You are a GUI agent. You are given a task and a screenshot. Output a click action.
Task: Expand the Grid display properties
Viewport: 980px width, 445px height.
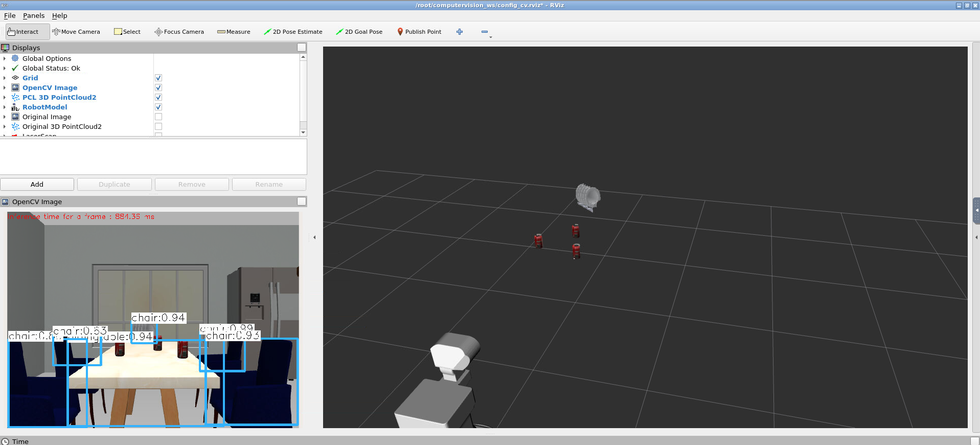click(5, 78)
